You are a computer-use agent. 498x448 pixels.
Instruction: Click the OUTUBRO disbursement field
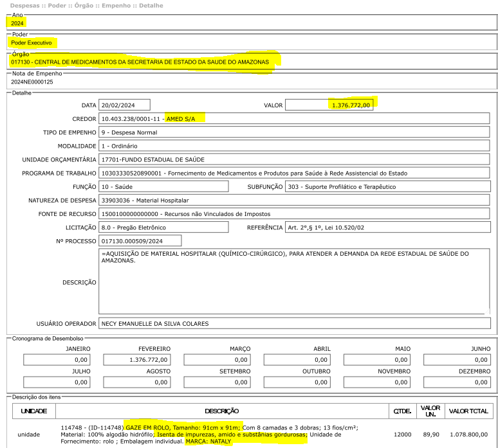click(297, 382)
